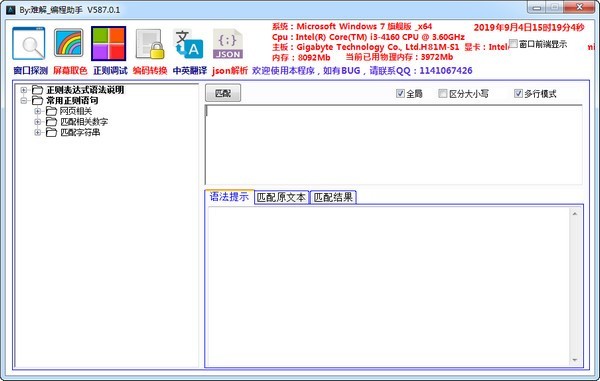
Task: Select the 网页相关 folder item
Action: click(76, 111)
